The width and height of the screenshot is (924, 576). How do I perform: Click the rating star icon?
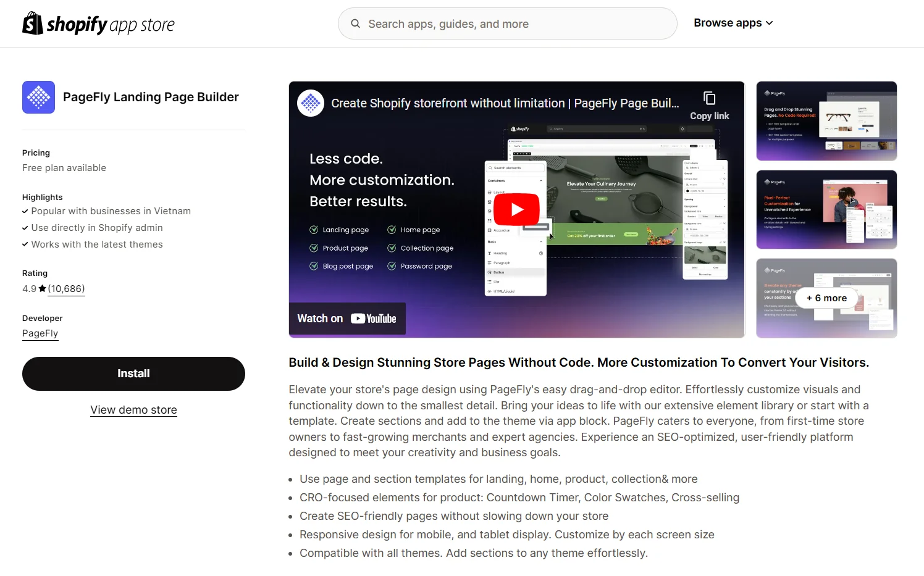tap(42, 288)
